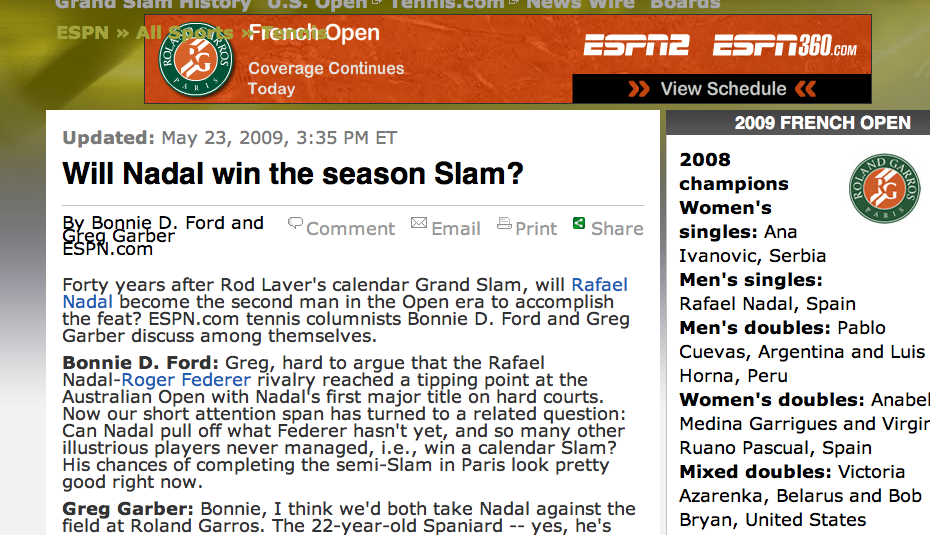
Task: Click the ESPN2 logo in banner
Action: pos(636,45)
